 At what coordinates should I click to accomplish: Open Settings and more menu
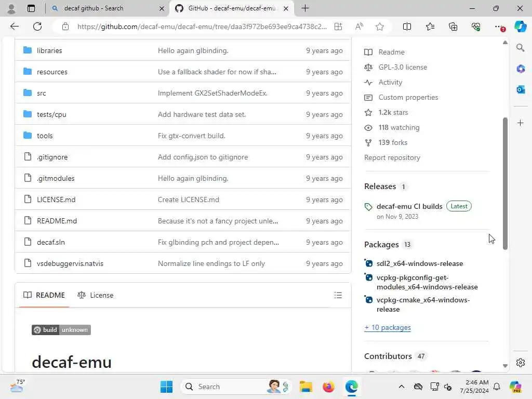(499, 26)
